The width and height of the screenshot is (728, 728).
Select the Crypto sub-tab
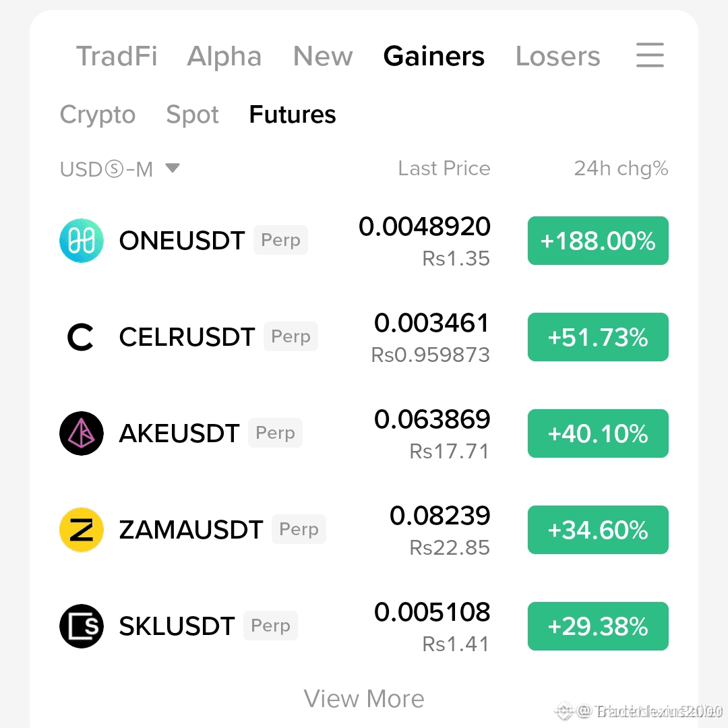click(x=98, y=115)
